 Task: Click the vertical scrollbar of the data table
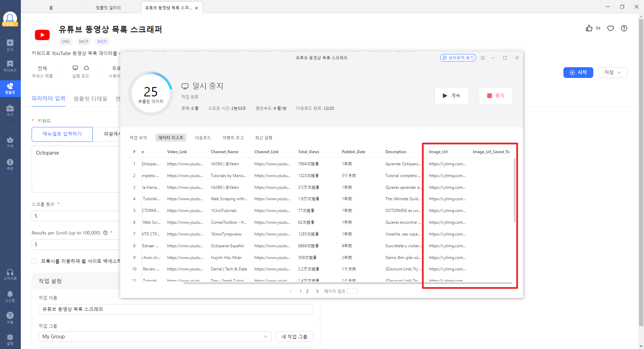point(514,190)
